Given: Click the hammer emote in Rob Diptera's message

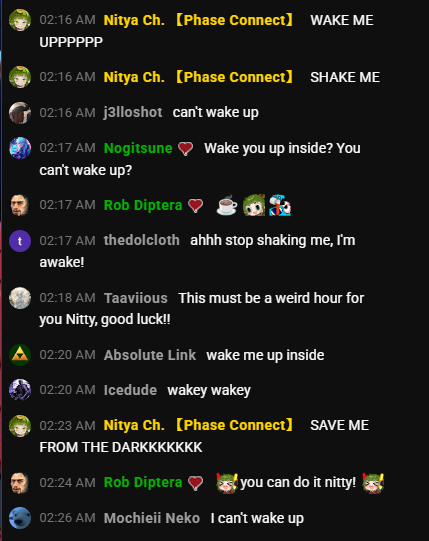Looking at the screenshot, I should click(x=280, y=205).
